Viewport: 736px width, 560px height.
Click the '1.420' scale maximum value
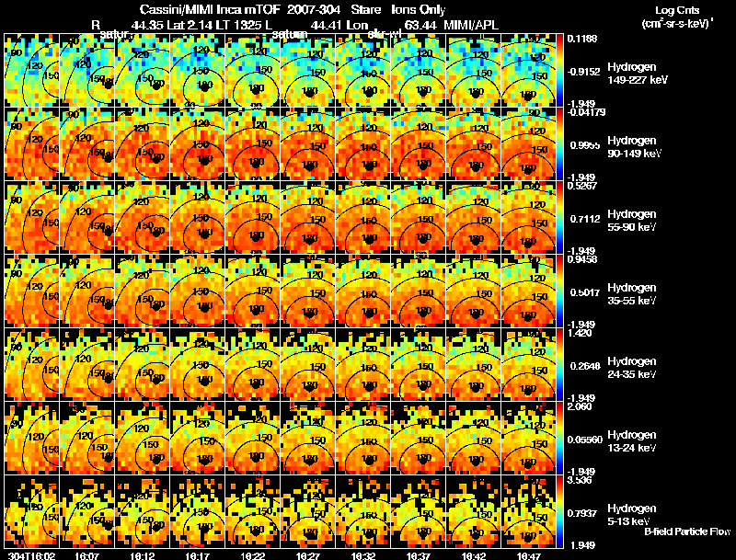pos(580,333)
